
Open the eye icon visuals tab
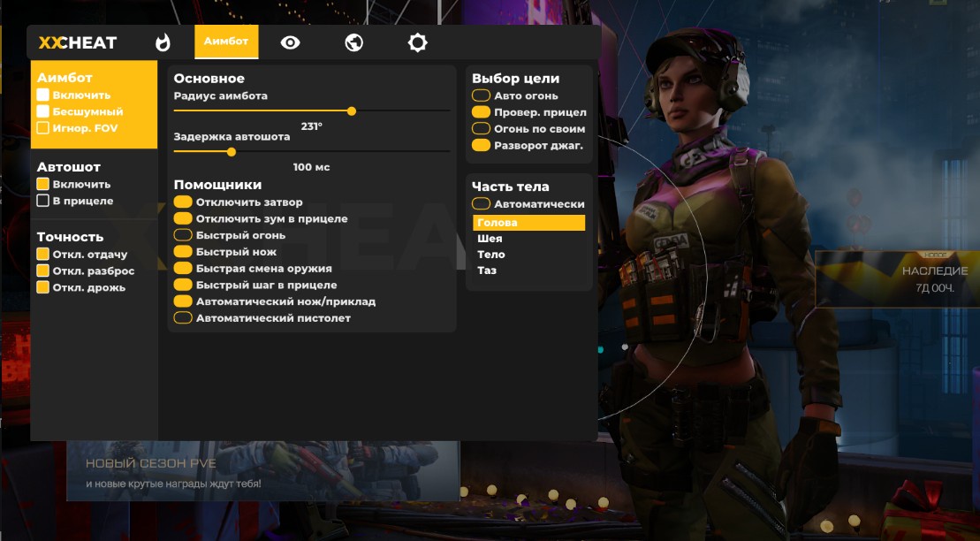[x=290, y=42]
